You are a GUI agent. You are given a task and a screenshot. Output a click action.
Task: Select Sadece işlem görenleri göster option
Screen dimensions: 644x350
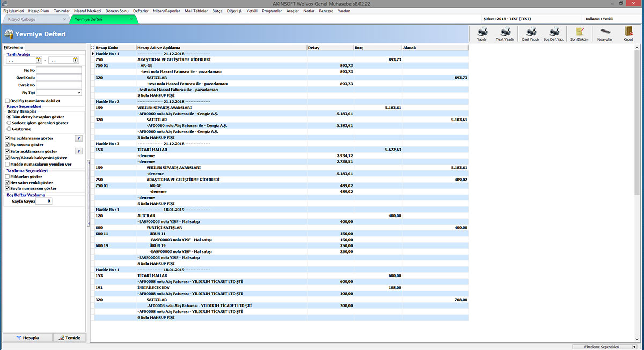[9, 123]
